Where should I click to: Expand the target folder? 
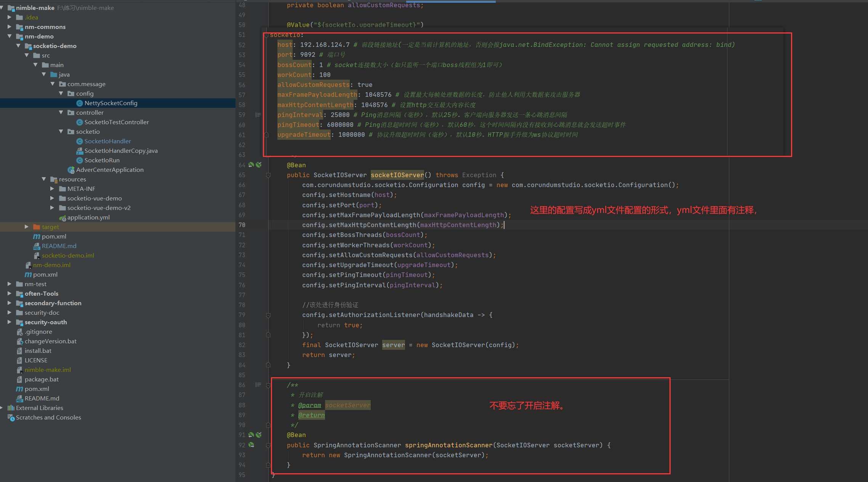(x=26, y=227)
